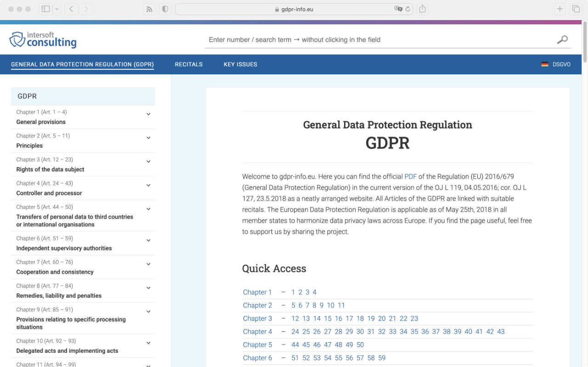
Task: Click the intersoft consulting logo
Action: click(43, 40)
